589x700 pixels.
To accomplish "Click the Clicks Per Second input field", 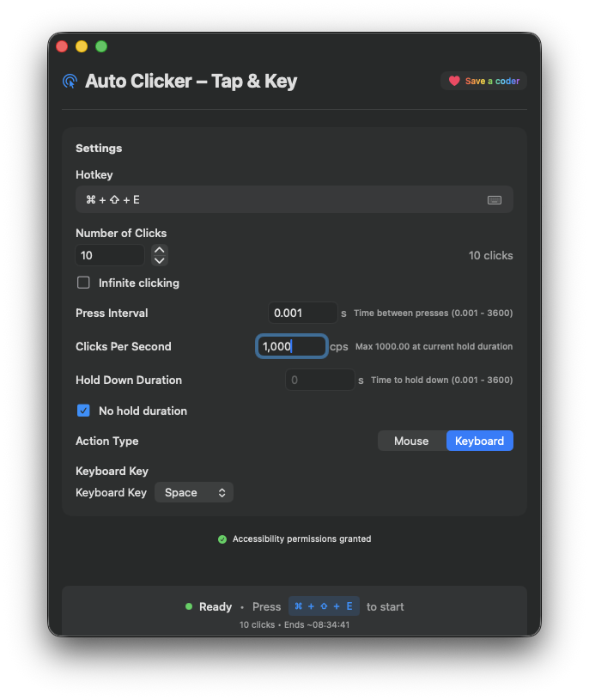I will 292,346.
